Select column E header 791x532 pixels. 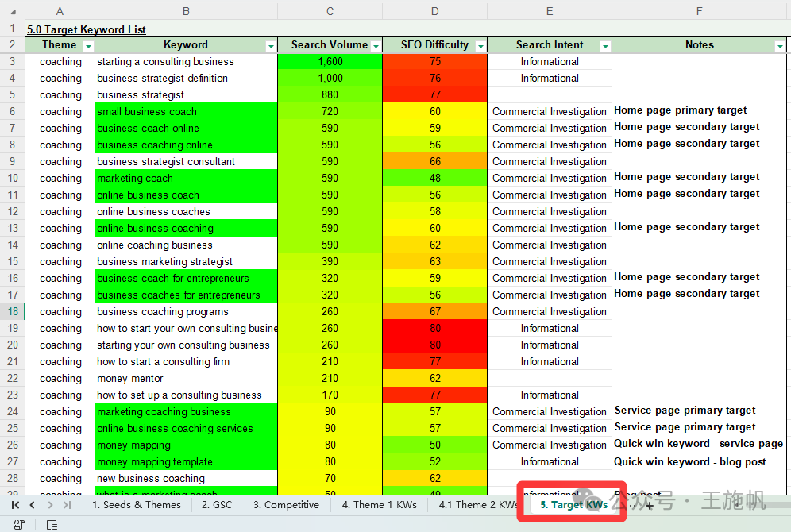550,11
